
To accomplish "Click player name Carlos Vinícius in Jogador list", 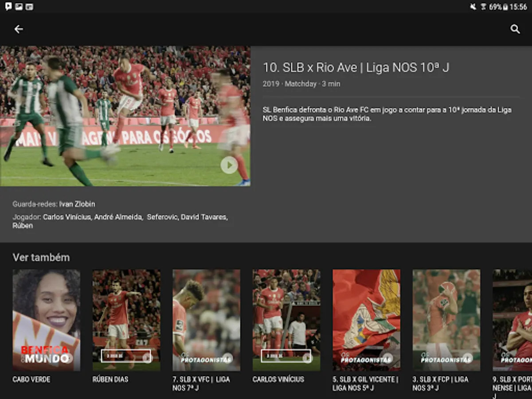I will 66,217.
